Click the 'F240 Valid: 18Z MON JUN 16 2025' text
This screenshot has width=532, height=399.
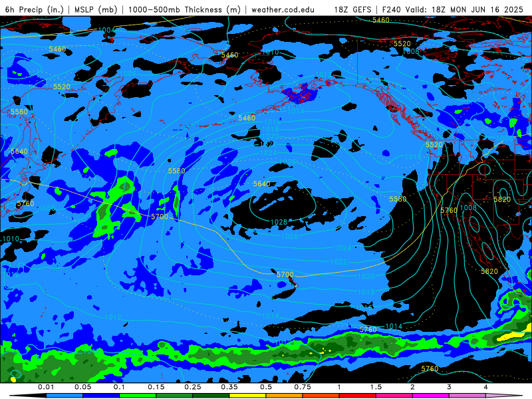(x=453, y=9)
